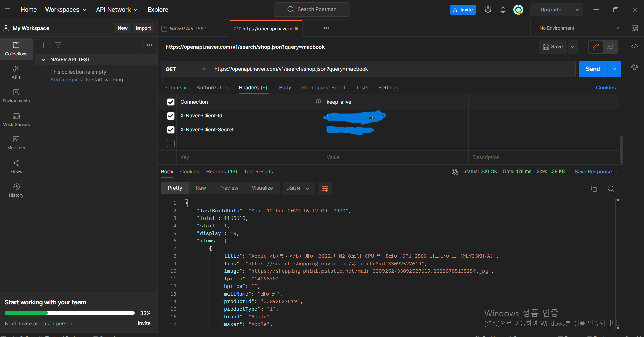Open the lightbulb info panel icon
This screenshot has height=337, width=644.
(x=635, y=67)
